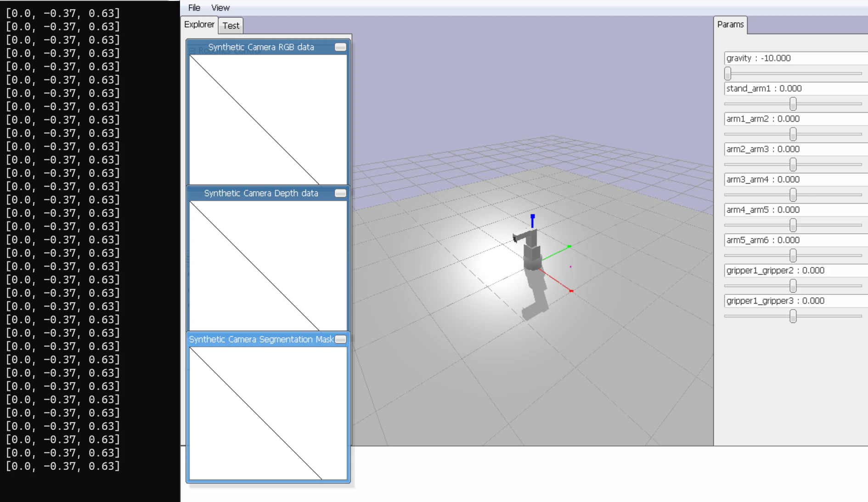Click the stand_arm1 slider handle
Screen dimensions: 868x502
click(793, 104)
